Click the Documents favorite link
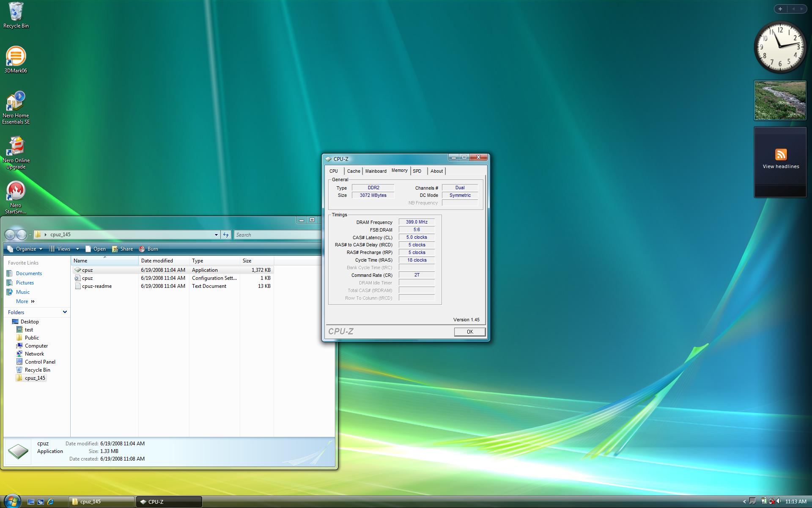 click(x=29, y=273)
